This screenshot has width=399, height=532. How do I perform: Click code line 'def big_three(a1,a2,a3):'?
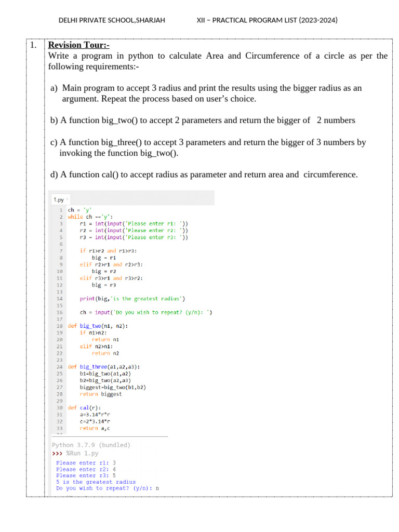point(104,367)
